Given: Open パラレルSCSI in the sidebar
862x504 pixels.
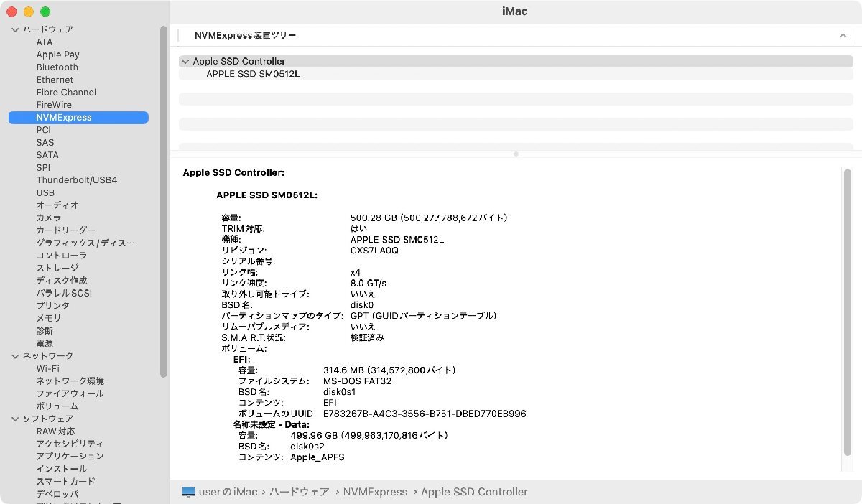Looking at the screenshot, I should tap(64, 293).
